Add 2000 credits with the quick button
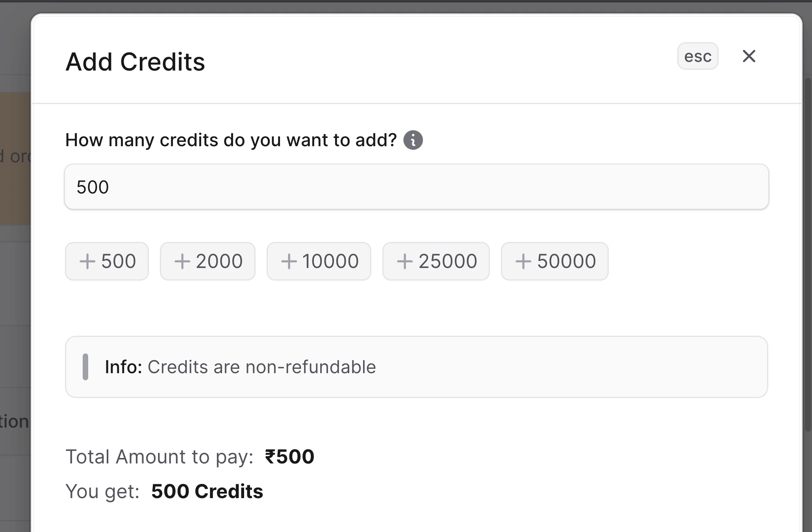Screen dimensions: 812x532 [208, 261]
